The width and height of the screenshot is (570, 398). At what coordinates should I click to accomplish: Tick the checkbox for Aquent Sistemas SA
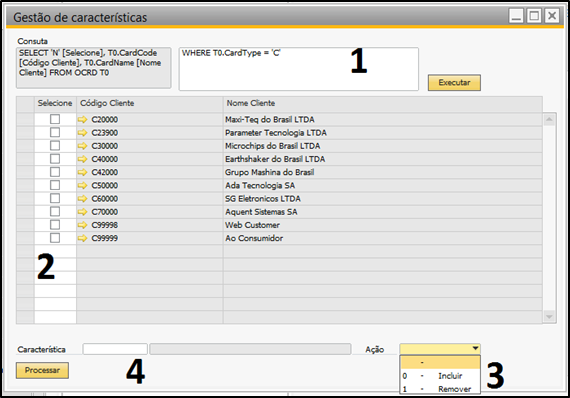tap(55, 211)
